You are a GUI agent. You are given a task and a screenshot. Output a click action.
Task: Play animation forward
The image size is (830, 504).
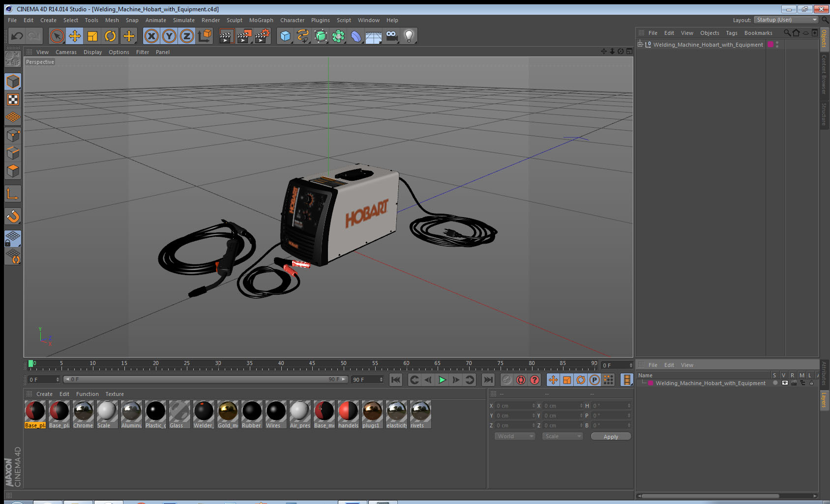tap(442, 380)
